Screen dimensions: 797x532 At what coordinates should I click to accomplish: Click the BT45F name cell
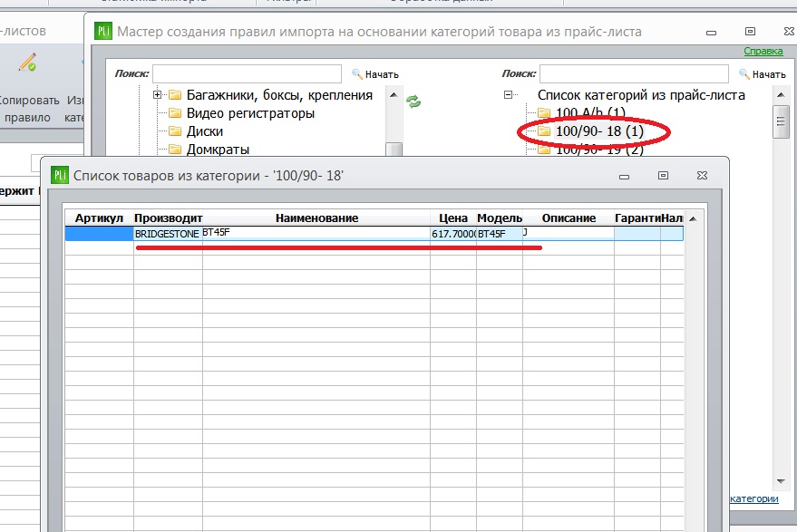[x=316, y=234]
